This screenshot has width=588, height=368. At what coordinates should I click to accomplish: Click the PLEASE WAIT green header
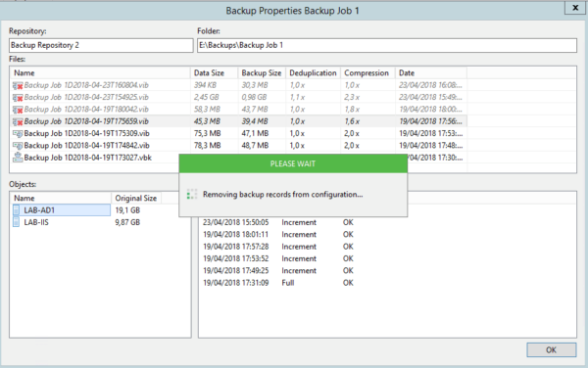(293, 163)
